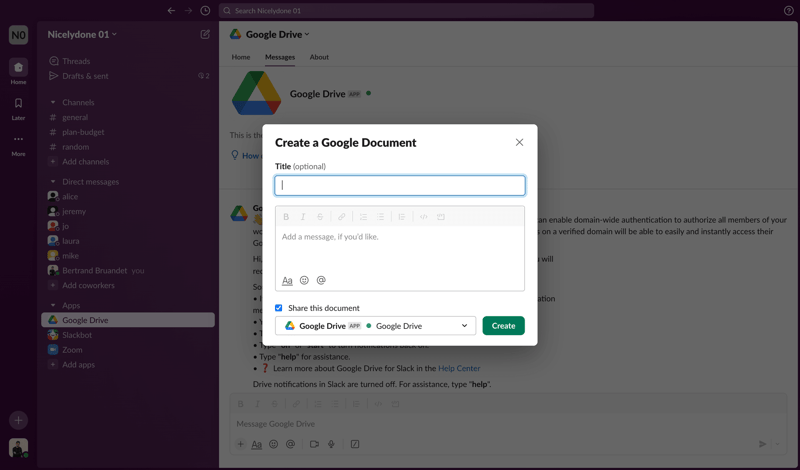Viewport: 800px width, 470px height.
Task: Focus the Title input field
Action: (400, 185)
